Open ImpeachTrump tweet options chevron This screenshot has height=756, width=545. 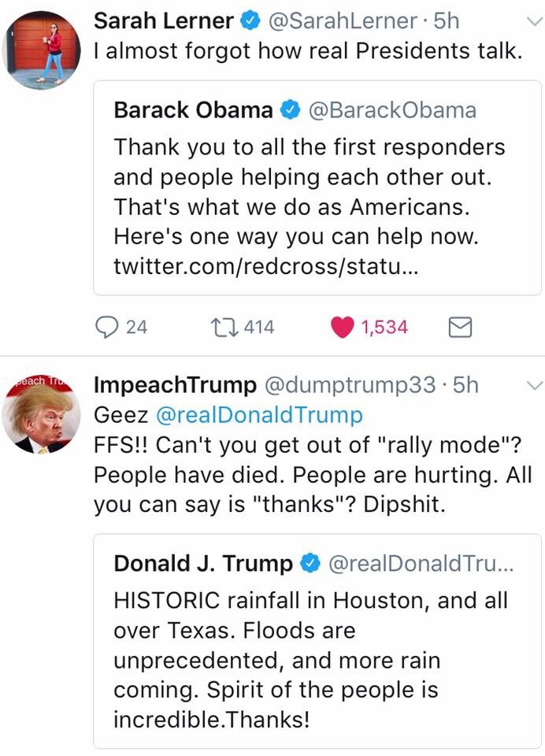tap(533, 386)
